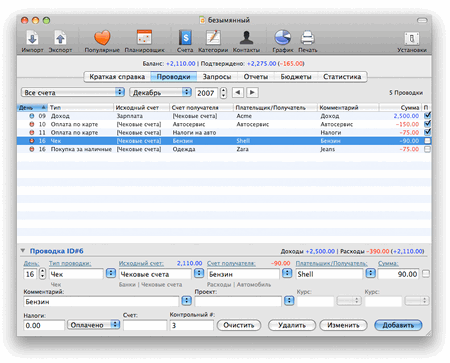Click the Удалить button
This screenshot has height=363, width=450.
tap(292, 325)
